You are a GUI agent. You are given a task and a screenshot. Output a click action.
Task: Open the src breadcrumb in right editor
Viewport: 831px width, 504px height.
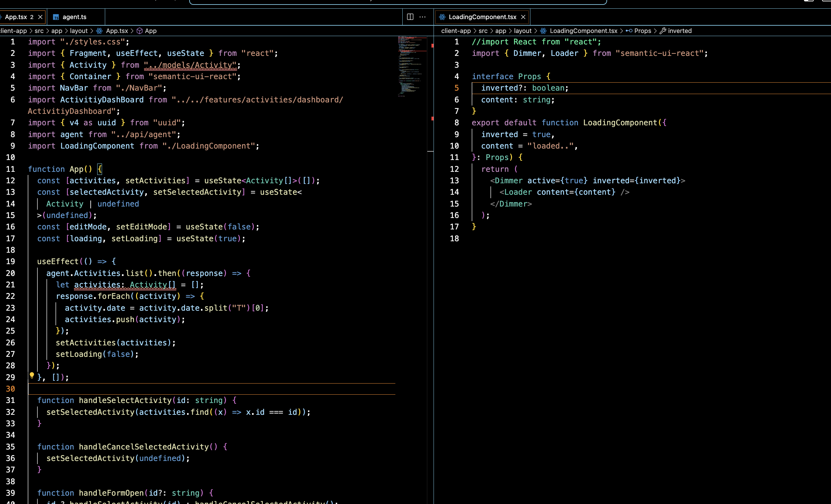point(483,31)
